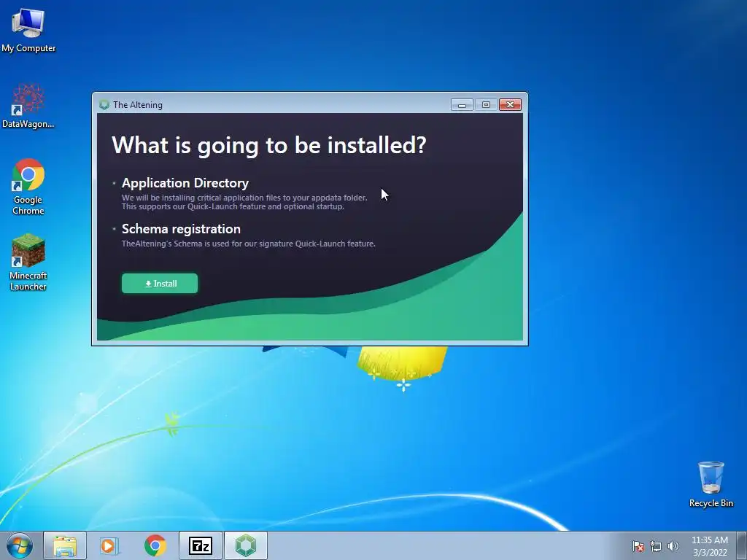Select the DataWagon desktop shortcut

[28, 106]
